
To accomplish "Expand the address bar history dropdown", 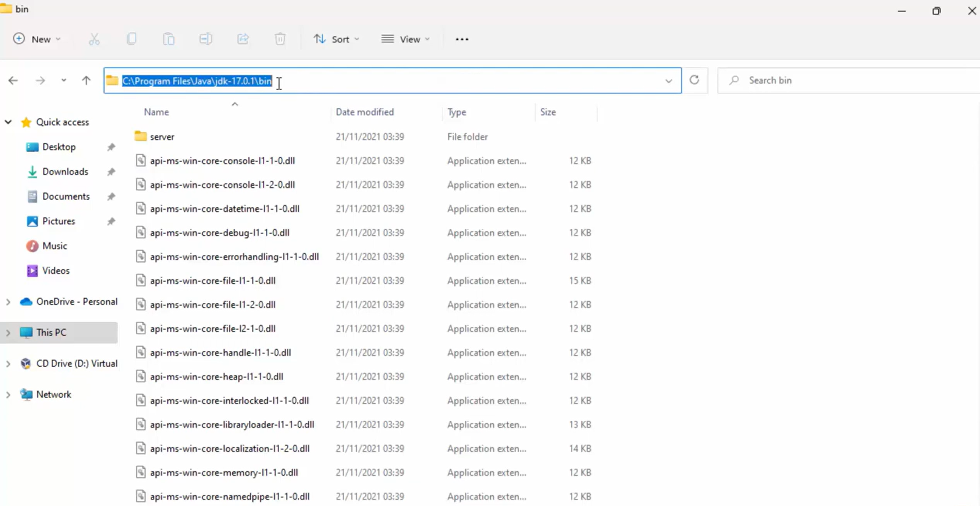I will pos(669,81).
